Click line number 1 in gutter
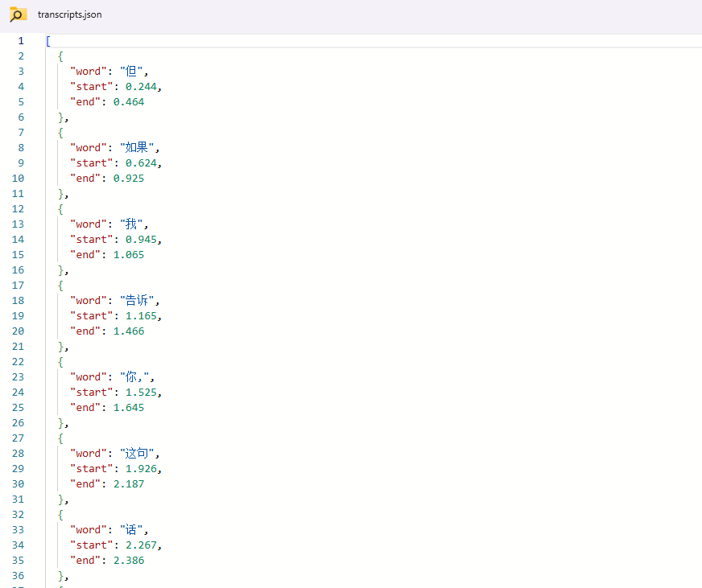The width and height of the screenshot is (702, 588). click(x=20, y=40)
